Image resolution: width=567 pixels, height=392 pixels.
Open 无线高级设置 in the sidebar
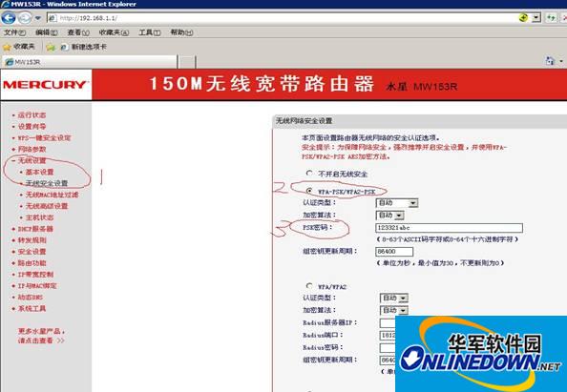tap(47, 206)
